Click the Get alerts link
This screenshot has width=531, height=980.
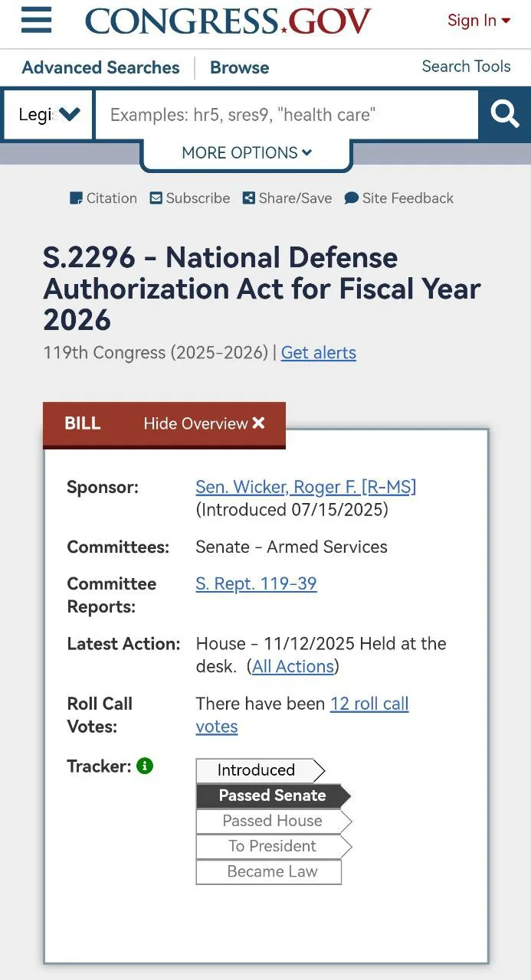click(318, 353)
